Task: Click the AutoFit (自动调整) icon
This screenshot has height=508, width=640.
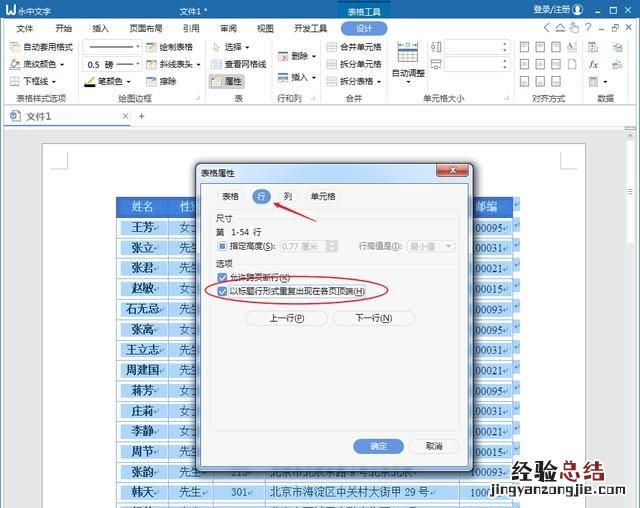Action: (408, 52)
